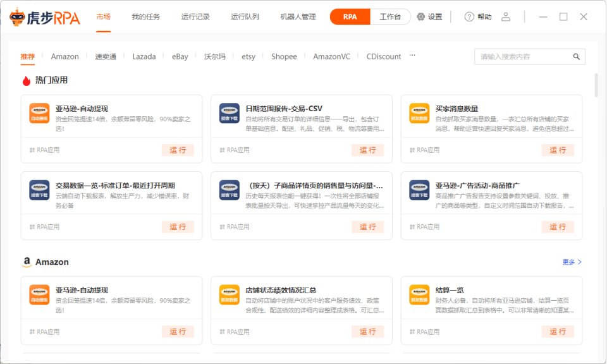The height and width of the screenshot is (364, 607).
Task: Click the 日期范围报告-交易-CSV app icon
Action: click(x=229, y=113)
